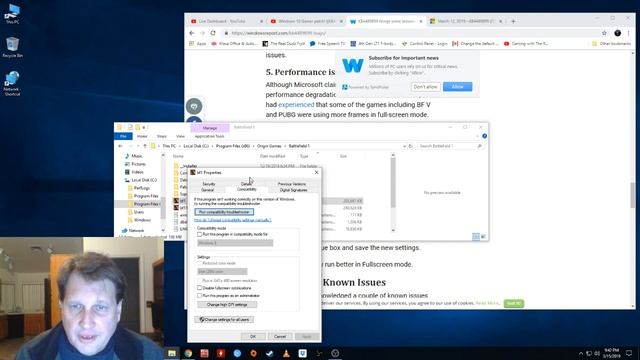Viewport: 640px width, 360px height.
Task: Go up one folder in Explorer
Action: click(145, 146)
